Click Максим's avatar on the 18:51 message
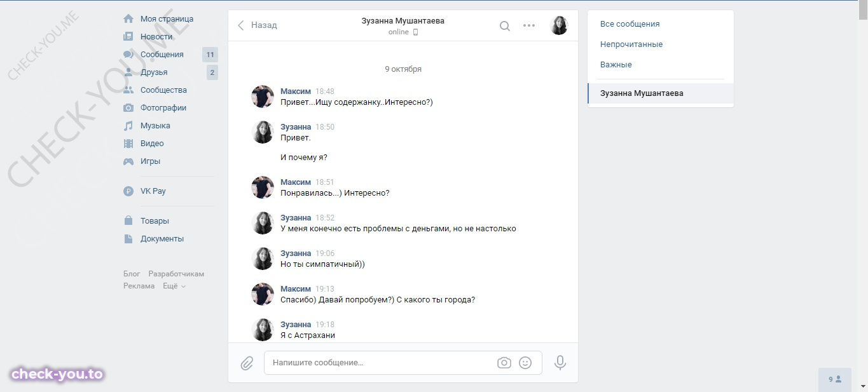The image size is (868, 392). (x=263, y=187)
